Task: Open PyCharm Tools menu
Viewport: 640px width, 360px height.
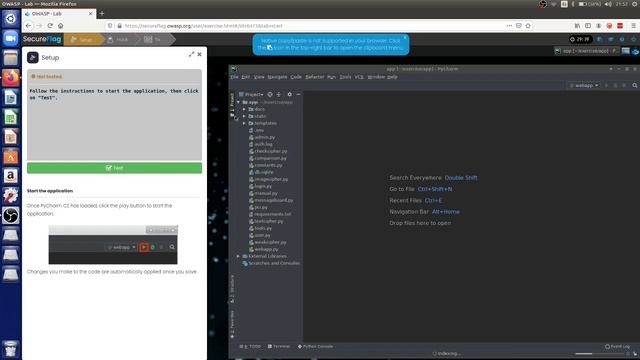Action: (x=345, y=77)
